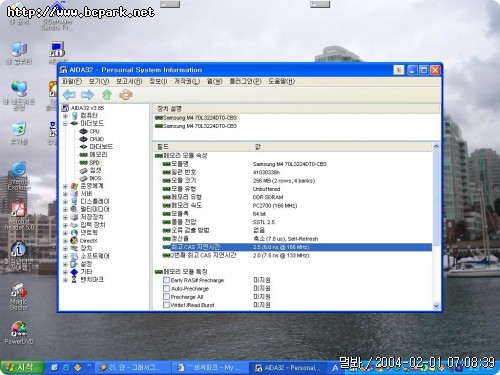Toggle Early RAS# Precharge checkbox

(x=166, y=280)
